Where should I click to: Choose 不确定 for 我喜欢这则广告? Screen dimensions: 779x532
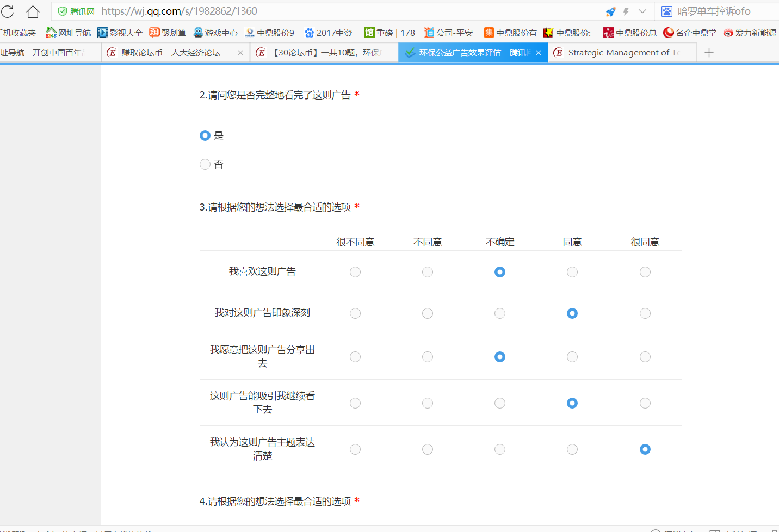tap(500, 272)
